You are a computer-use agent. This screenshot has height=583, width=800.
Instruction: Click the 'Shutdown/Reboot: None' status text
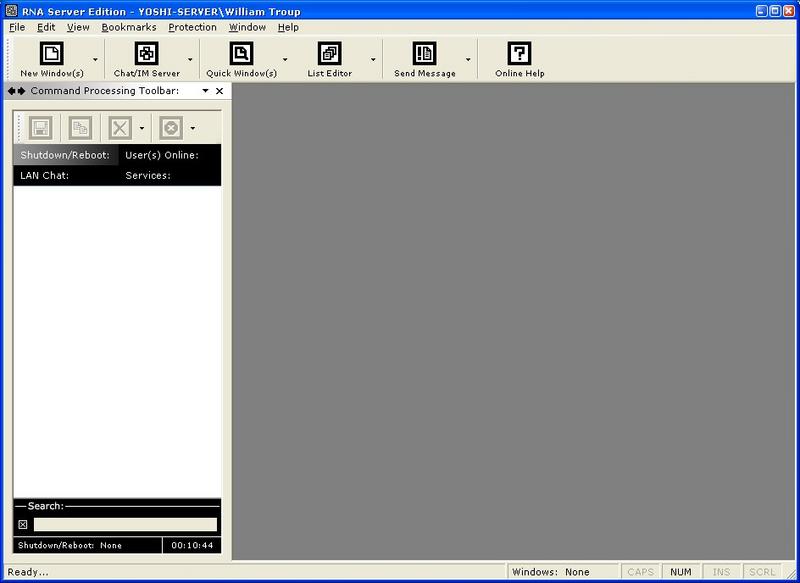point(70,545)
